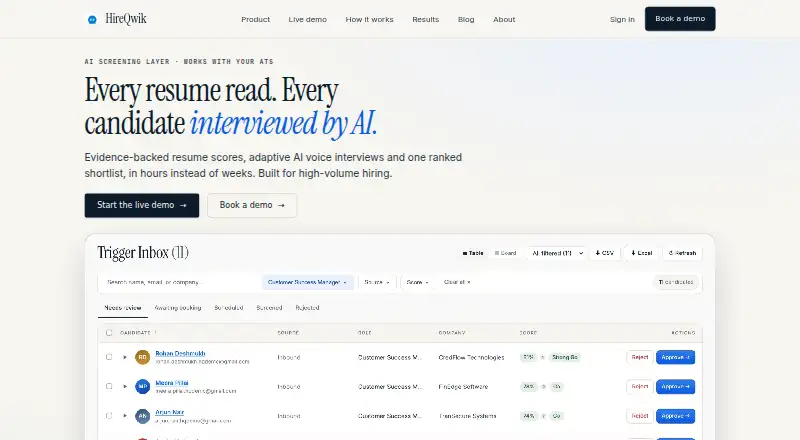
Task: Expand Meera Pillai's row details
Action: tap(124, 386)
